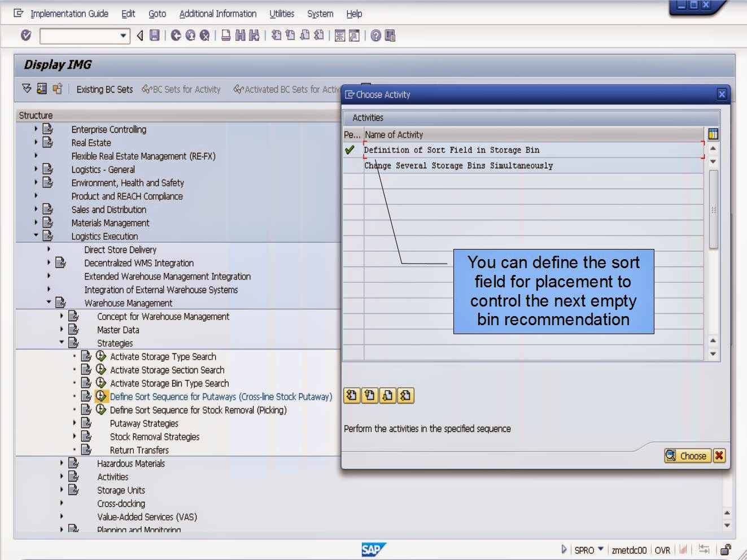Image resolution: width=747 pixels, height=560 pixels.
Task: Click Activated BC Sets for Activity button
Action: [287, 89]
